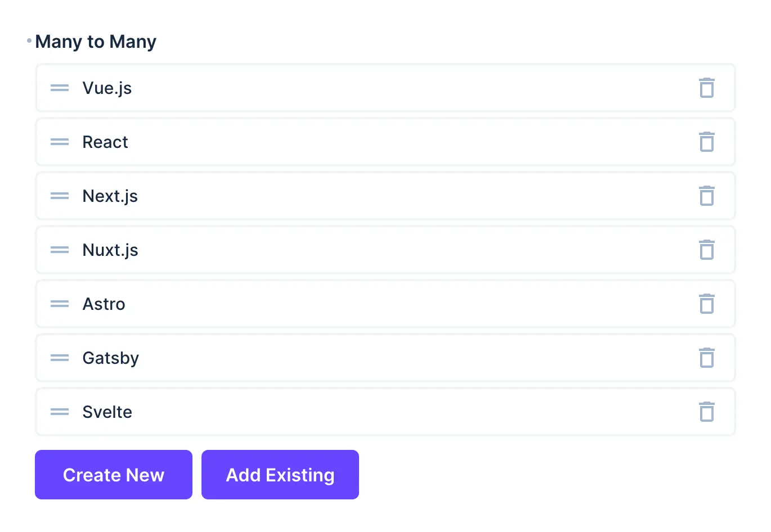
Task: Click the delete icon for Next.js
Action: (x=707, y=196)
